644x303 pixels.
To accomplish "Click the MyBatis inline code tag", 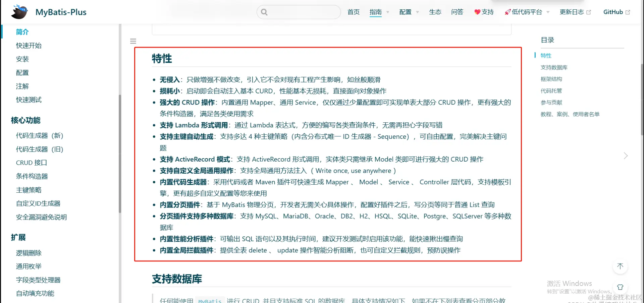I will (x=210, y=301).
